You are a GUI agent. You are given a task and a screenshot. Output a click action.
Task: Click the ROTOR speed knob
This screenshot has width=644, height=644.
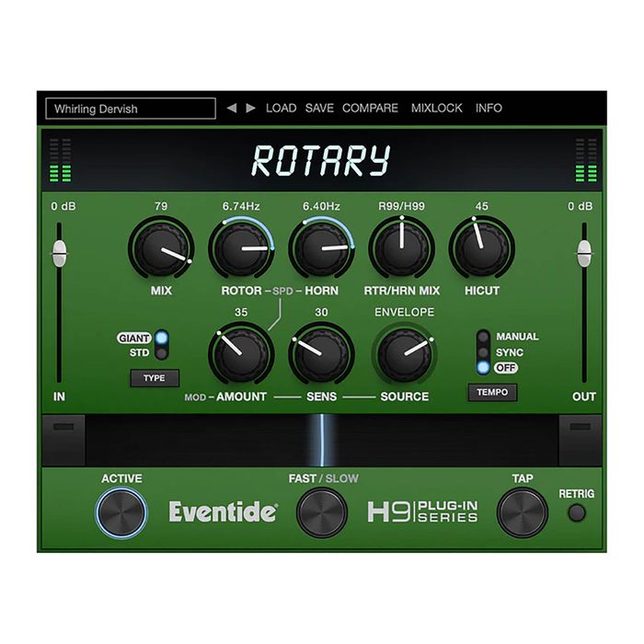click(x=241, y=248)
